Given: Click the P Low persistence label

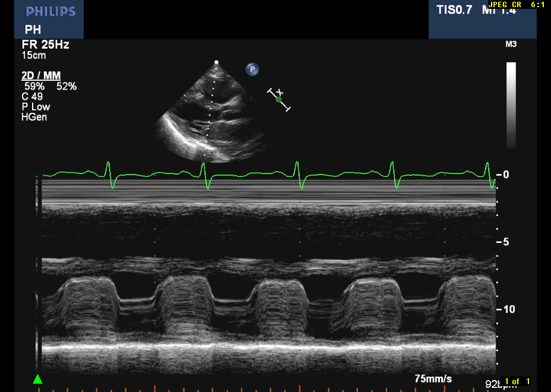Looking at the screenshot, I should 36,107.
